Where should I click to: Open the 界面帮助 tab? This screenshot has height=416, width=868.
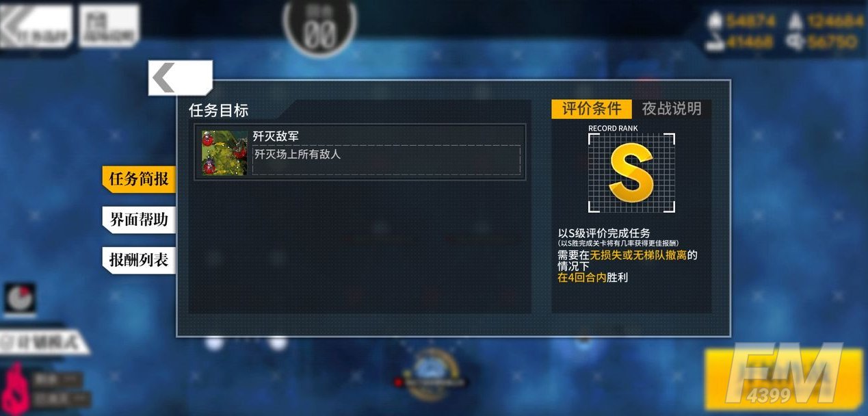click(139, 220)
